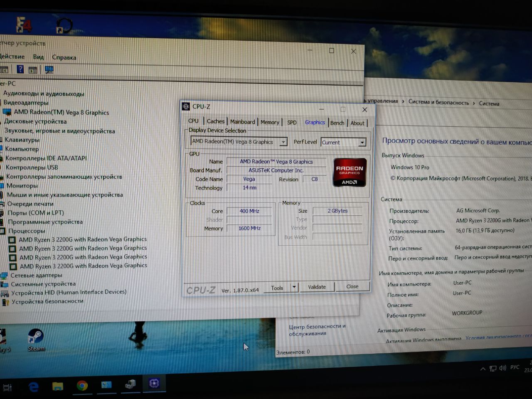This screenshot has height=399, width=532.
Task: Select Системные устройства tree item
Action: 43,284
